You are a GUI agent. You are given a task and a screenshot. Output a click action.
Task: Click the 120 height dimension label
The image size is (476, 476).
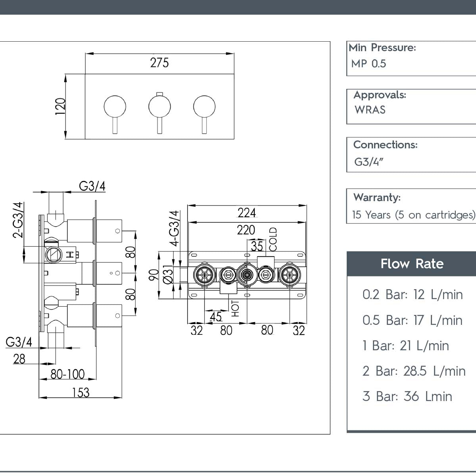[60, 106]
